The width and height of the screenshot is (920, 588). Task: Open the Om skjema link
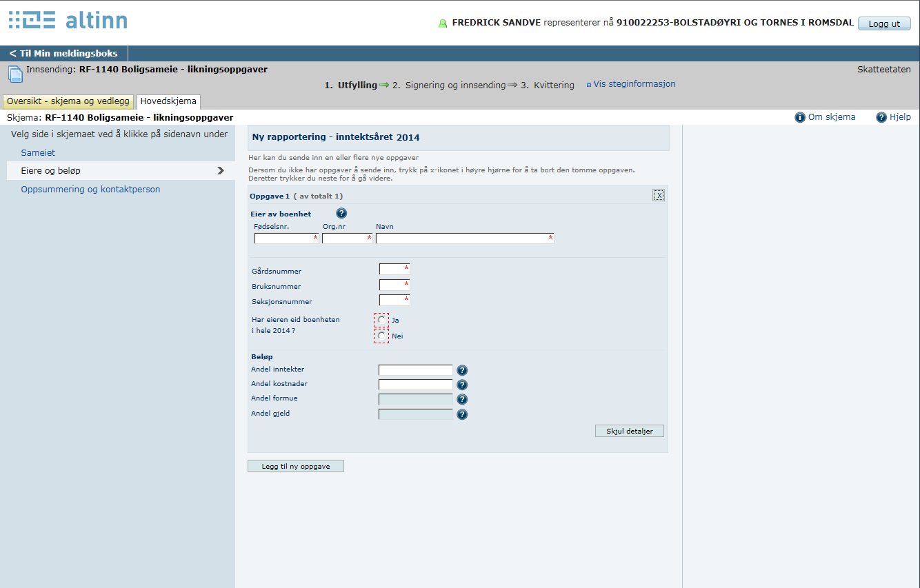(832, 117)
